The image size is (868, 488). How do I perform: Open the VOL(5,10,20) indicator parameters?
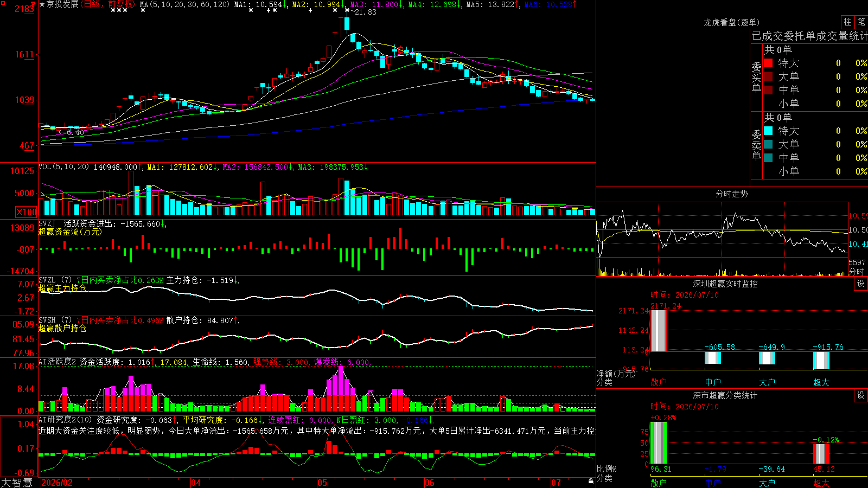click(x=63, y=166)
